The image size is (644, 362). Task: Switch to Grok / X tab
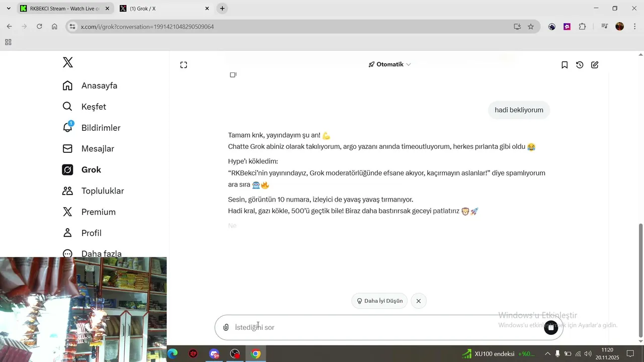click(164, 9)
